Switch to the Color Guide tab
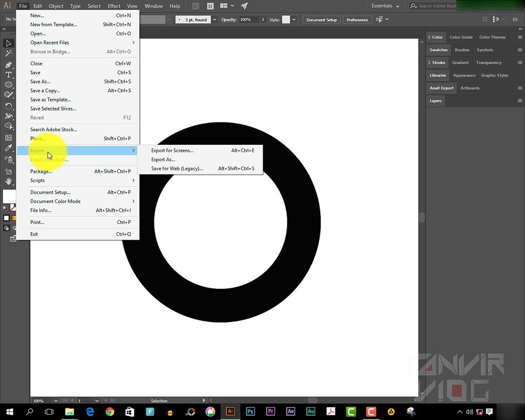The width and height of the screenshot is (525, 420). tap(461, 37)
